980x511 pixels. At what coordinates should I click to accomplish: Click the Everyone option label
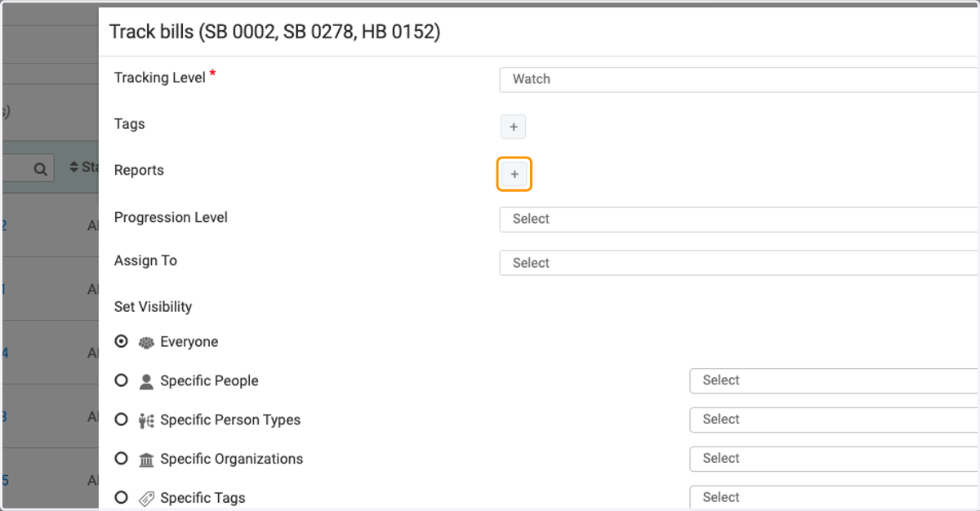click(189, 342)
